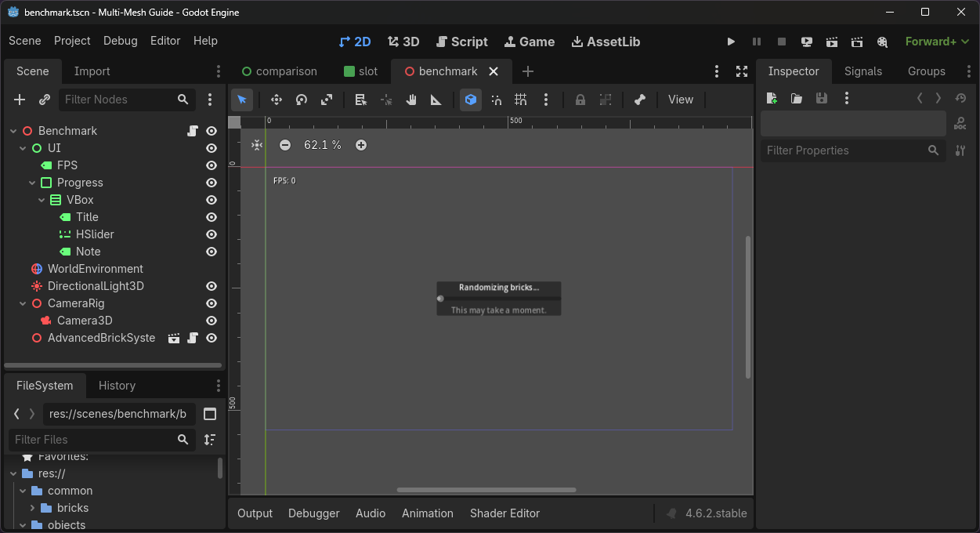Open the list of selectable nodes tool

[361, 100]
